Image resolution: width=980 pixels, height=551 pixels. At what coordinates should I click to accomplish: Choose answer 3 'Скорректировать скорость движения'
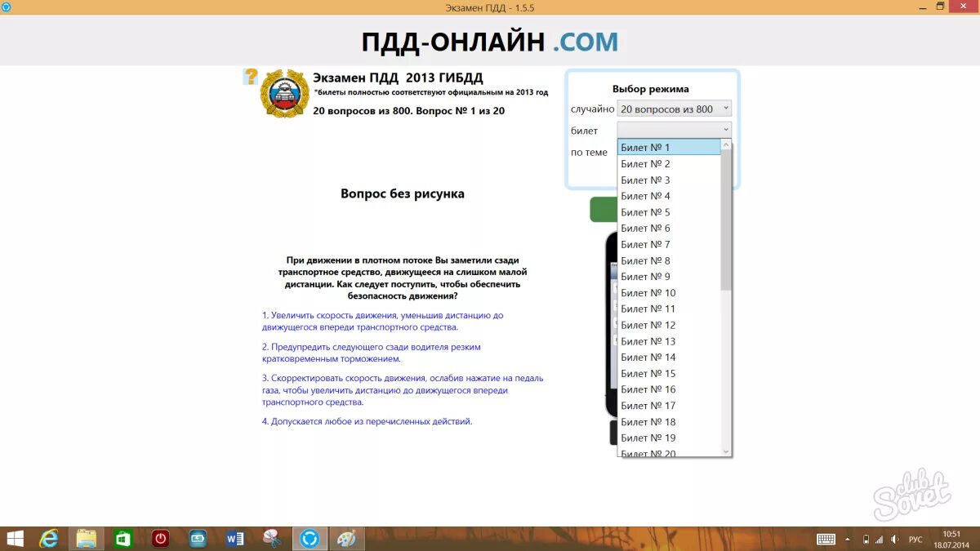[x=403, y=390]
